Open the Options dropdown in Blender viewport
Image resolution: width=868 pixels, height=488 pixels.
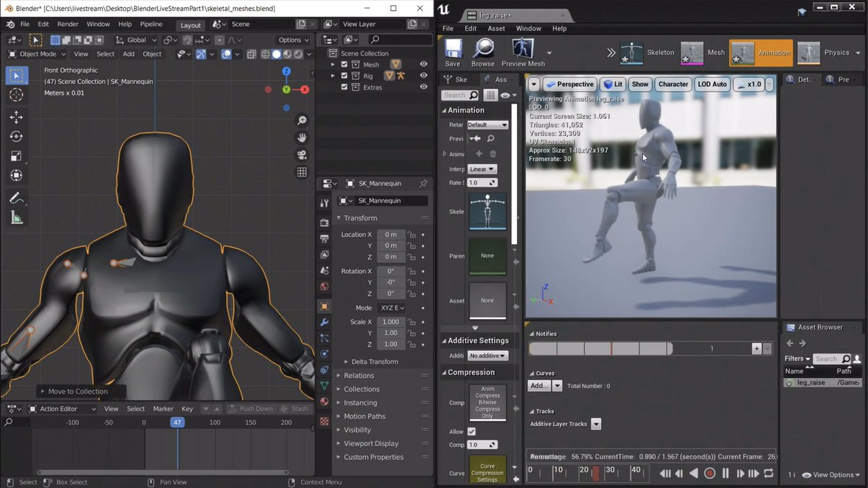point(293,40)
